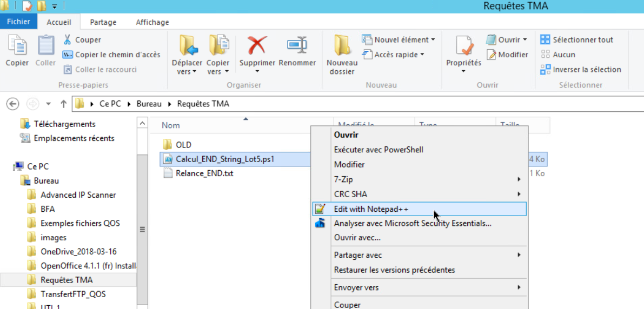644x309 pixels.
Task: Switch to the Partage ribbon tab
Action: click(103, 22)
